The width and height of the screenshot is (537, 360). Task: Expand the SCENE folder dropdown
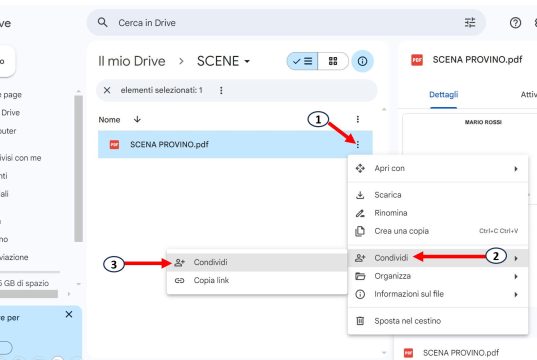point(247,62)
